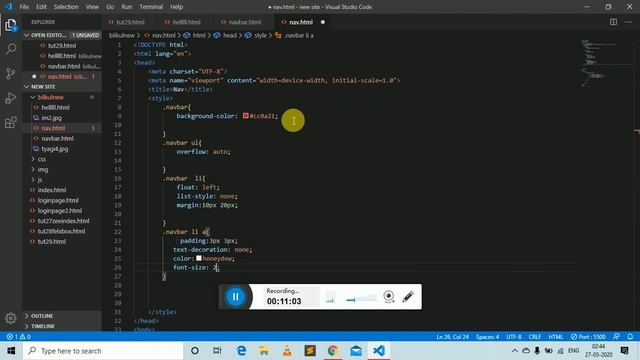Image resolution: width=640 pixels, height=360 pixels.
Task: Open the View menu
Action: click(x=92, y=7)
